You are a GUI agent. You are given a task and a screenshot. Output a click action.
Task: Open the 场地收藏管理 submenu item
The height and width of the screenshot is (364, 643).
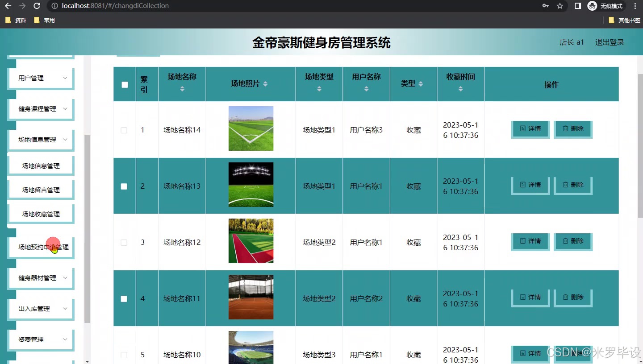[41, 214]
